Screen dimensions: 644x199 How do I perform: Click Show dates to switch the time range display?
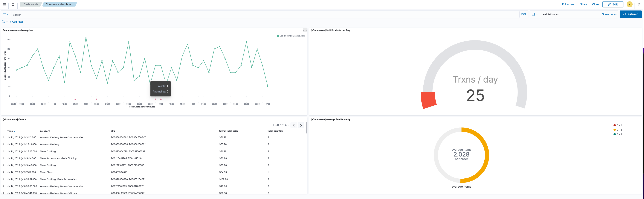pos(609,14)
